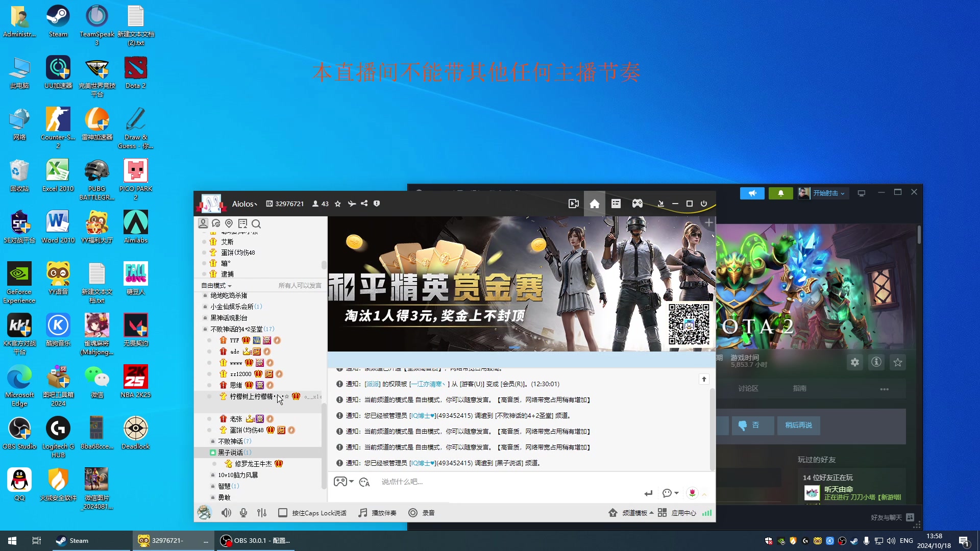Screen dimensions: 980x551
Task: Open YY game controller icon in header
Action: coord(638,204)
